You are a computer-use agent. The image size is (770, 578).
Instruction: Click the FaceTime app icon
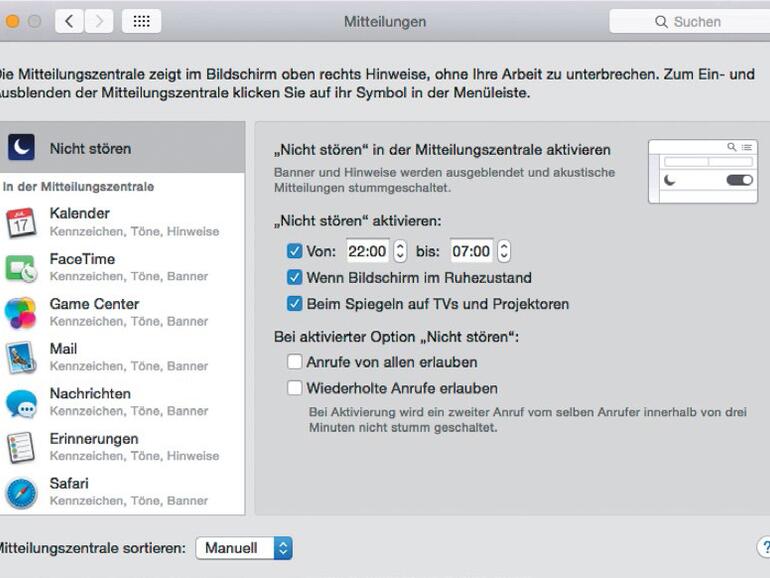[x=21, y=268]
